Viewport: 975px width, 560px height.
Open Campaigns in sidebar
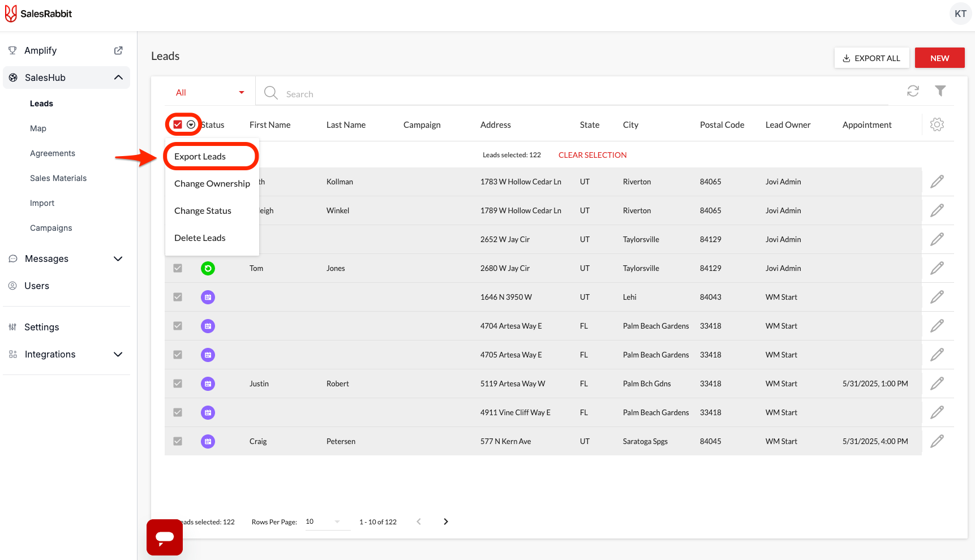(x=51, y=228)
